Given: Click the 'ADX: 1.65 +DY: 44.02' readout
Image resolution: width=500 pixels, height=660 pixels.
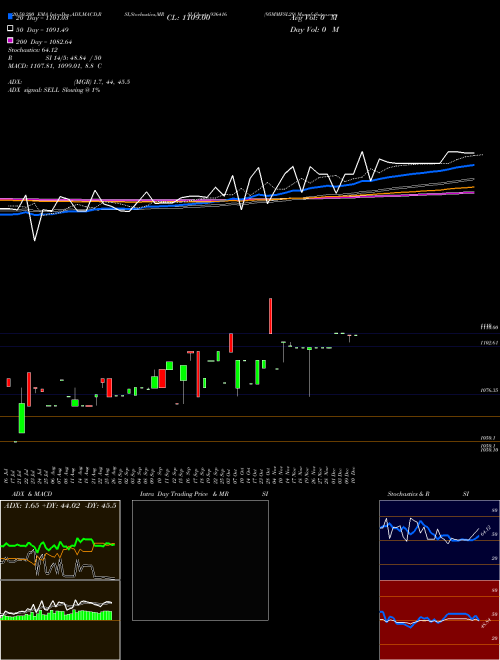Looking at the screenshot, I should tap(60, 506).
